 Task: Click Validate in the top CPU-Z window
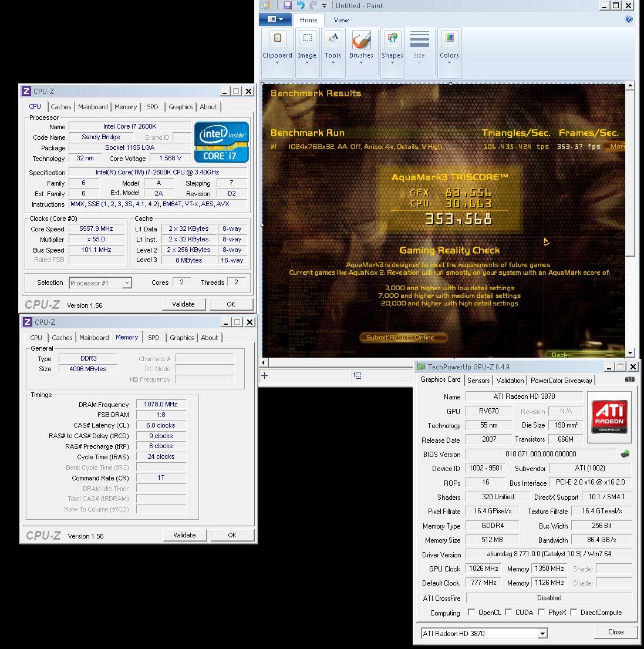183,304
